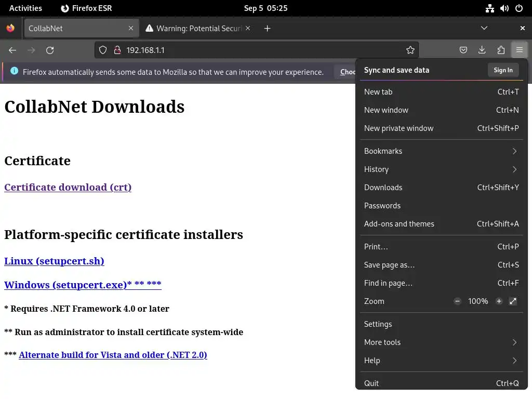Select New private window menu entry
Viewport: 532px width, 399px height.
click(x=442, y=128)
